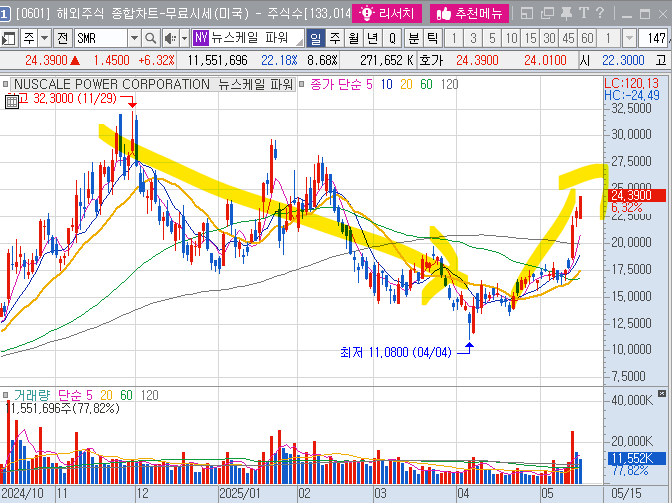Click the small square before 거래량 legend
The image size is (672, 503).
pyautogui.click(x=5, y=395)
